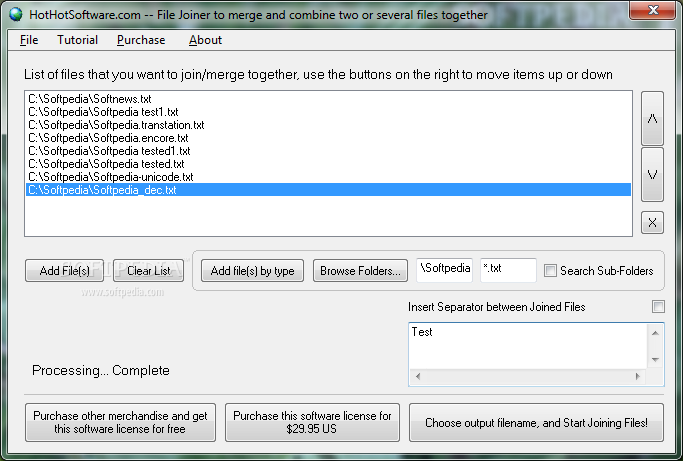Viewport: 683px width, 461px height.
Task: Click the Add File(s) button
Action: (64, 271)
